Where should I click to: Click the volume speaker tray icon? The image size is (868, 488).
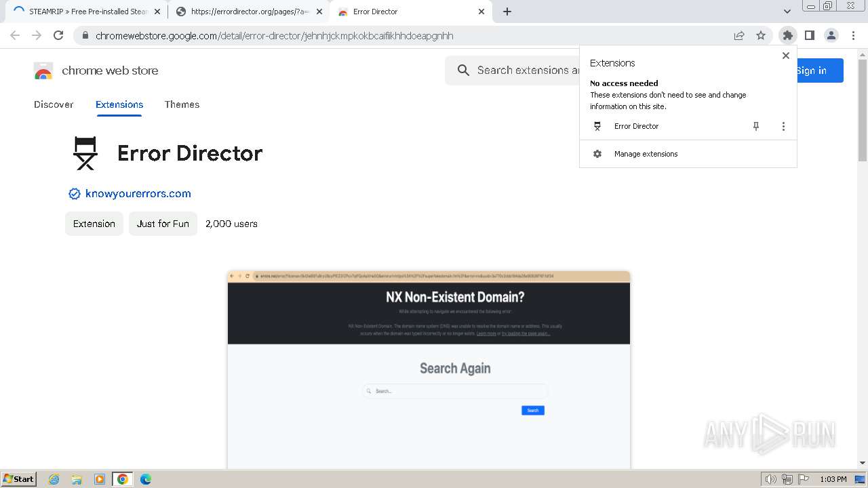770,479
